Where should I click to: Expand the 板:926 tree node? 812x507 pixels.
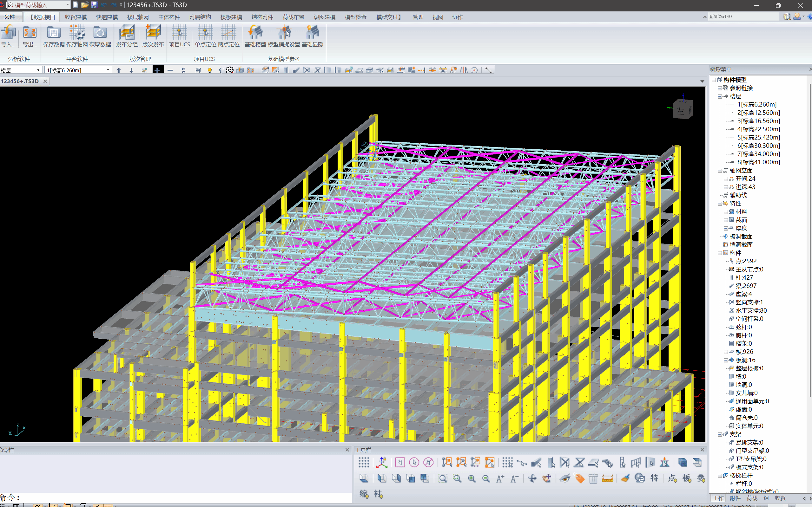(x=726, y=352)
